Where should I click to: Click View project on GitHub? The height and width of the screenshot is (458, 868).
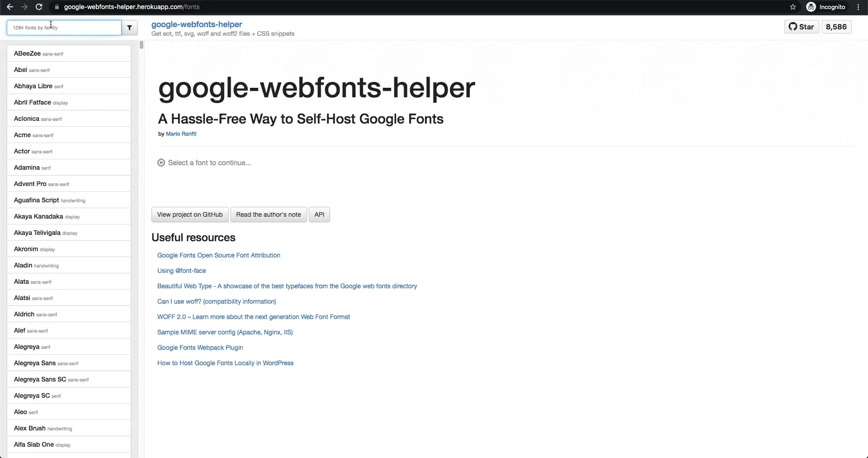190,215
